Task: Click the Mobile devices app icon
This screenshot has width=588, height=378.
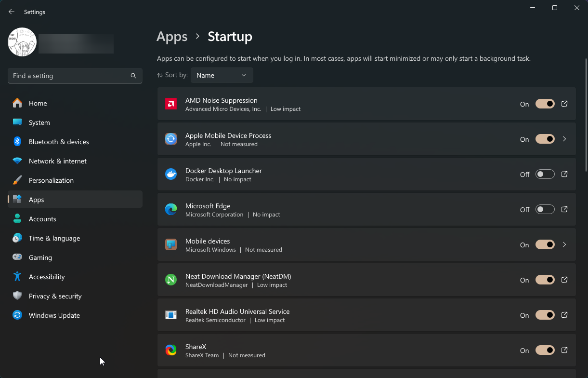Action: coord(171,244)
